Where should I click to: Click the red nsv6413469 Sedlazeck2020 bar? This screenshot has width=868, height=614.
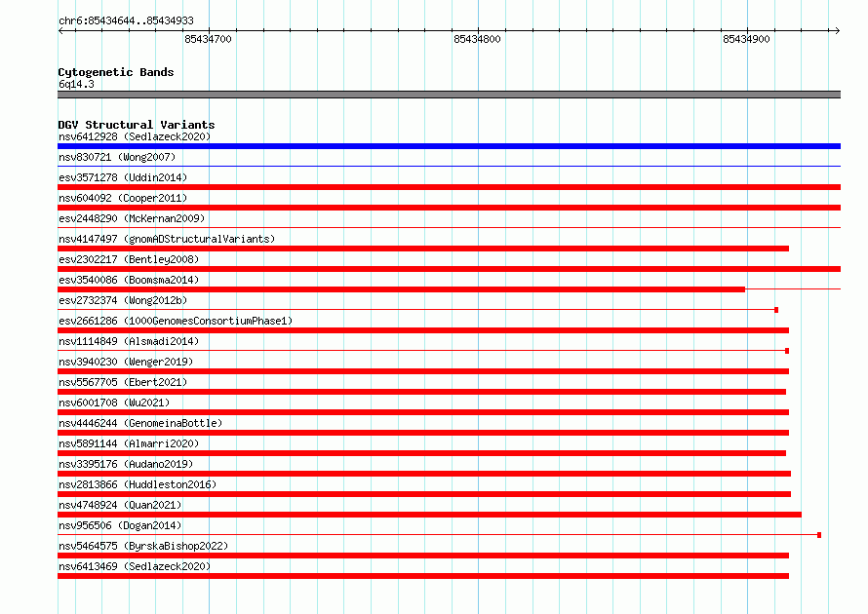point(423,576)
